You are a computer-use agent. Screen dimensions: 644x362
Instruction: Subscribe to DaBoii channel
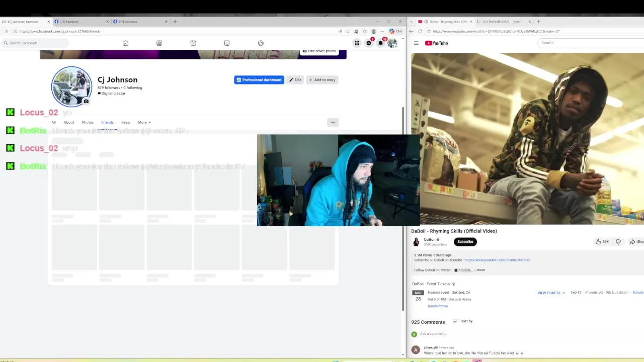(x=465, y=242)
